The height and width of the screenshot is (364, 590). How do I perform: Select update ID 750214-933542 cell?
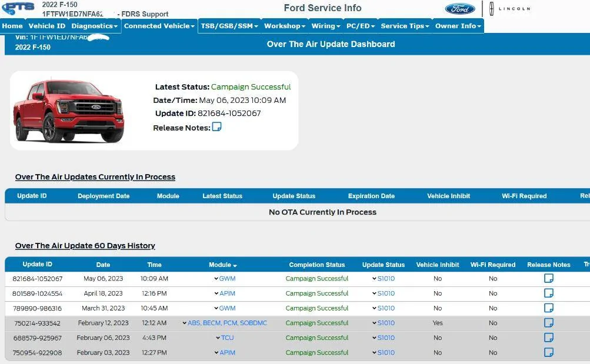coord(37,323)
